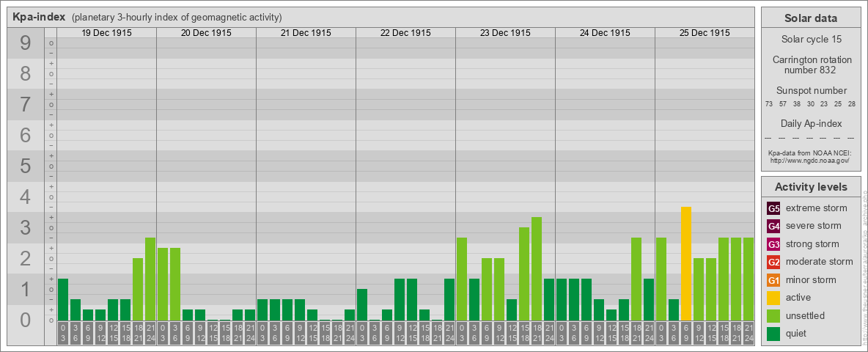Click the 'strong storm' legend label
The height and width of the screenshot is (352, 868).
point(812,244)
